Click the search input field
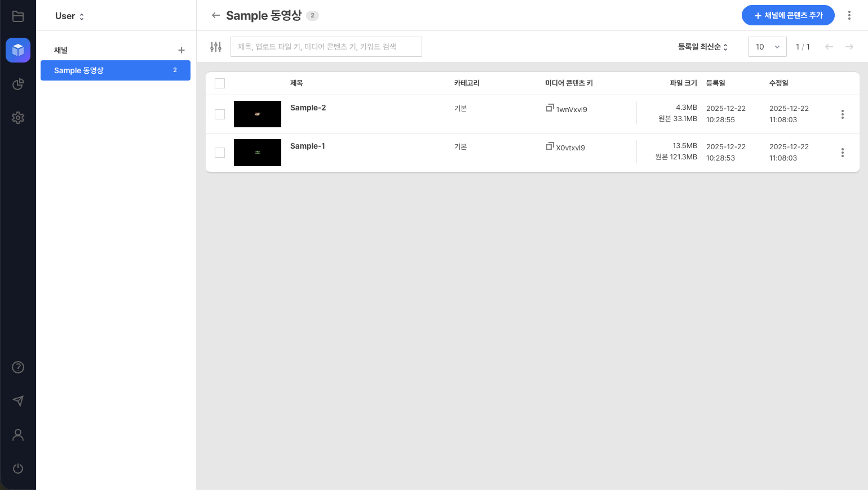The height and width of the screenshot is (490, 868). coord(326,47)
